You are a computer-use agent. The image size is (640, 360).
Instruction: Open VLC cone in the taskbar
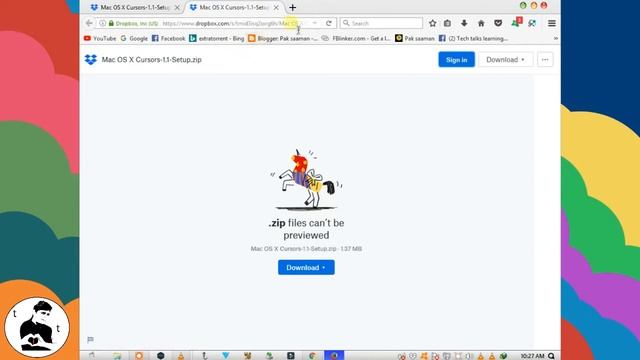(181, 356)
